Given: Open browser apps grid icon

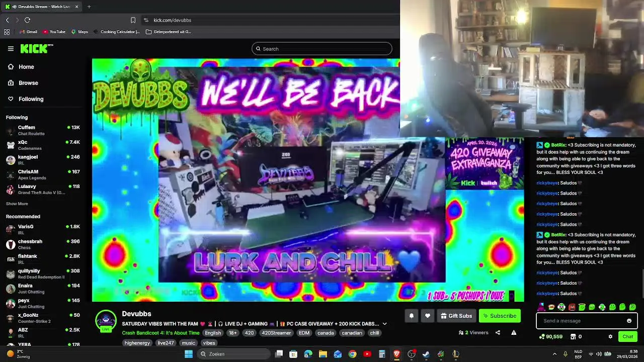Looking at the screenshot, I should 7,32.
